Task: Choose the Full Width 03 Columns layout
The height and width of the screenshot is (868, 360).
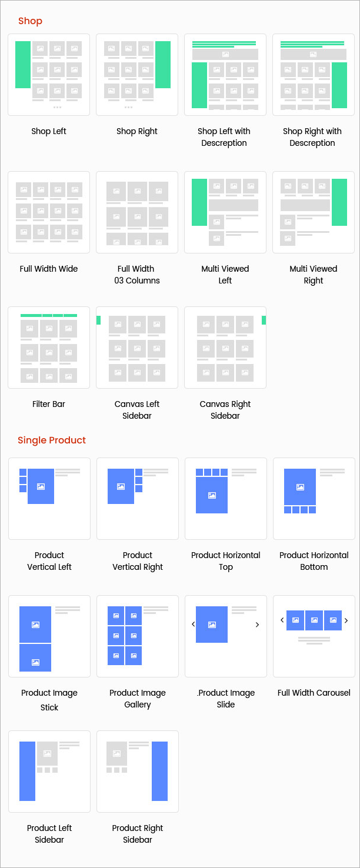Action: click(136, 212)
